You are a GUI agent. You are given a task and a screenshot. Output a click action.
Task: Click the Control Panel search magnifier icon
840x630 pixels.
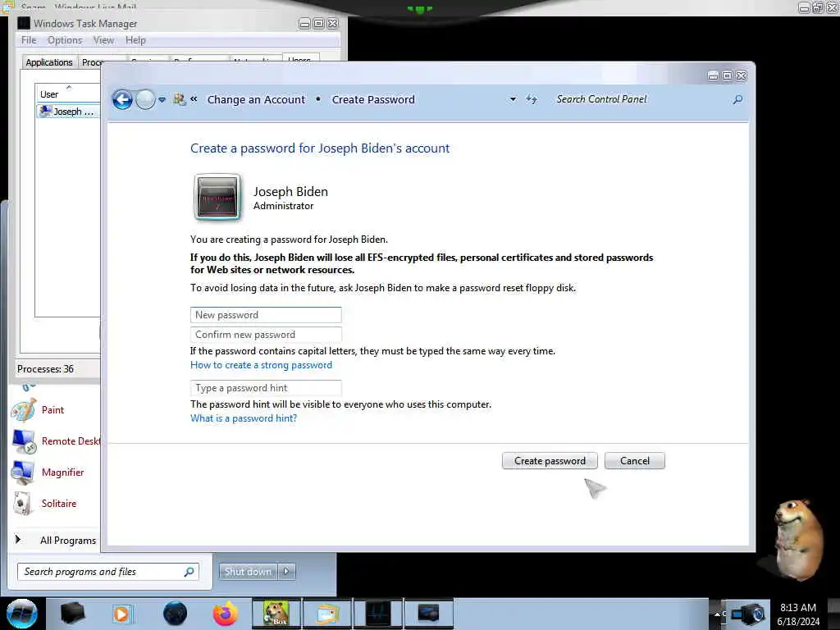737,99
